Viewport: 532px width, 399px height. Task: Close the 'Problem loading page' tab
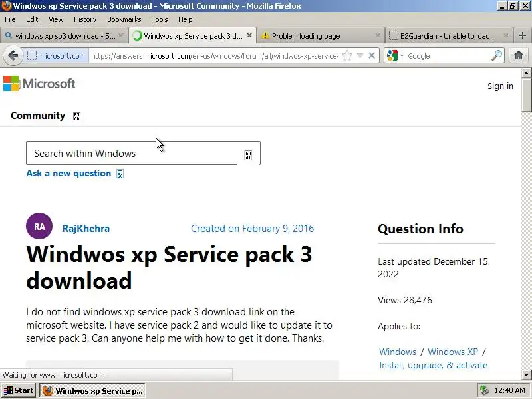[x=377, y=35]
